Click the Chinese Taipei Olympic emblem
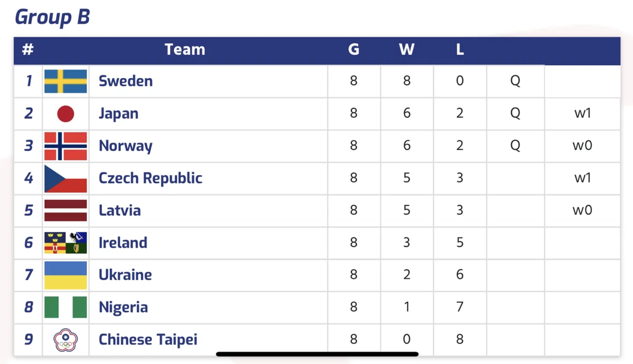This screenshot has height=364, width=633. point(65,340)
